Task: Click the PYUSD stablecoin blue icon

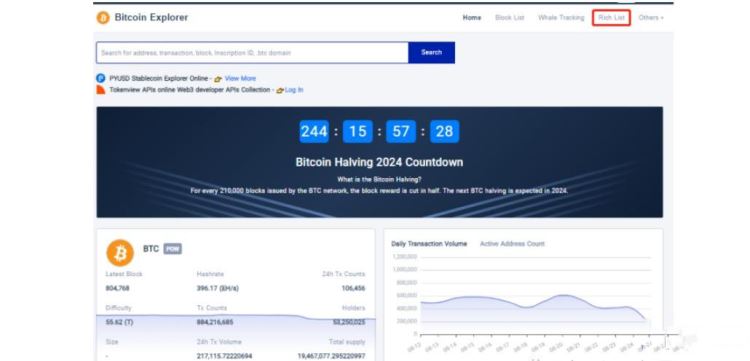Action: [100, 78]
